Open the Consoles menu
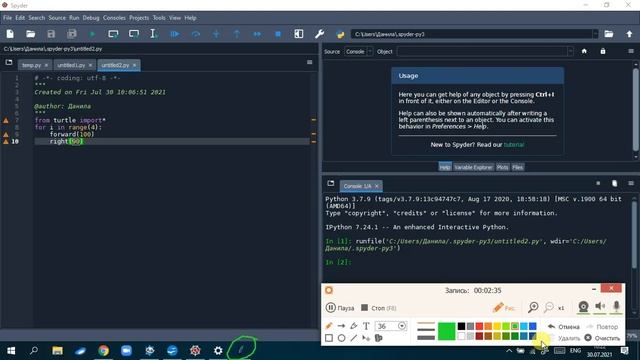Image resolution: width=640 pixels, height=360 pixels. tap(114, 18)
